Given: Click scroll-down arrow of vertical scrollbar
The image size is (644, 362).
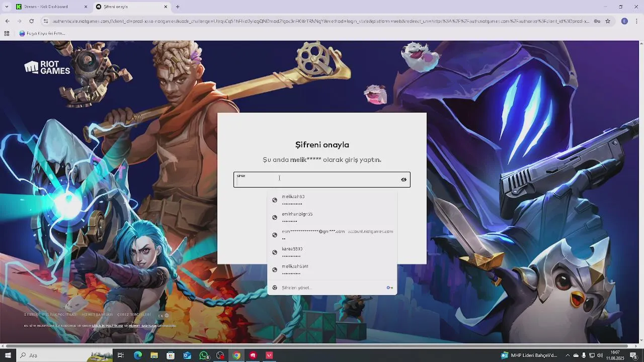Looking at the screenshot, I should coord(641,340).
